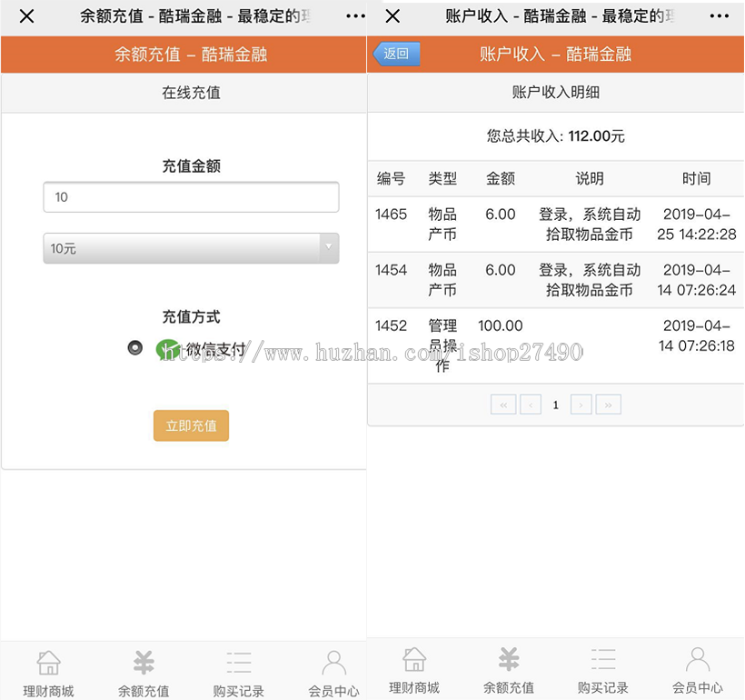This screenshot has height=700, width=745.
Task: Click the 类型 column header
Action: coord(442,179)
